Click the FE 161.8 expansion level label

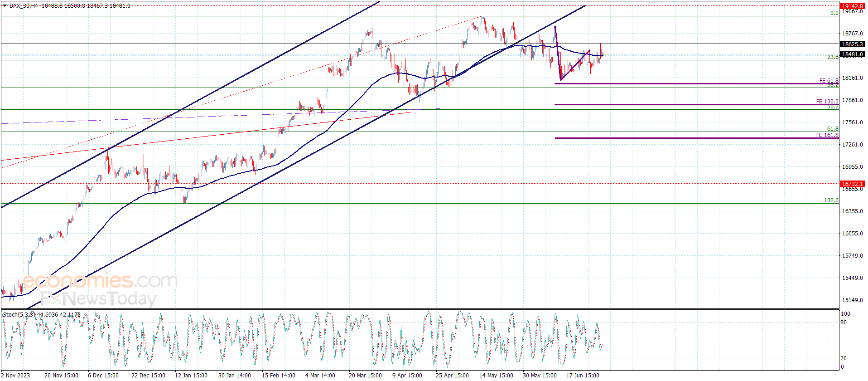[x=827, y=135]
